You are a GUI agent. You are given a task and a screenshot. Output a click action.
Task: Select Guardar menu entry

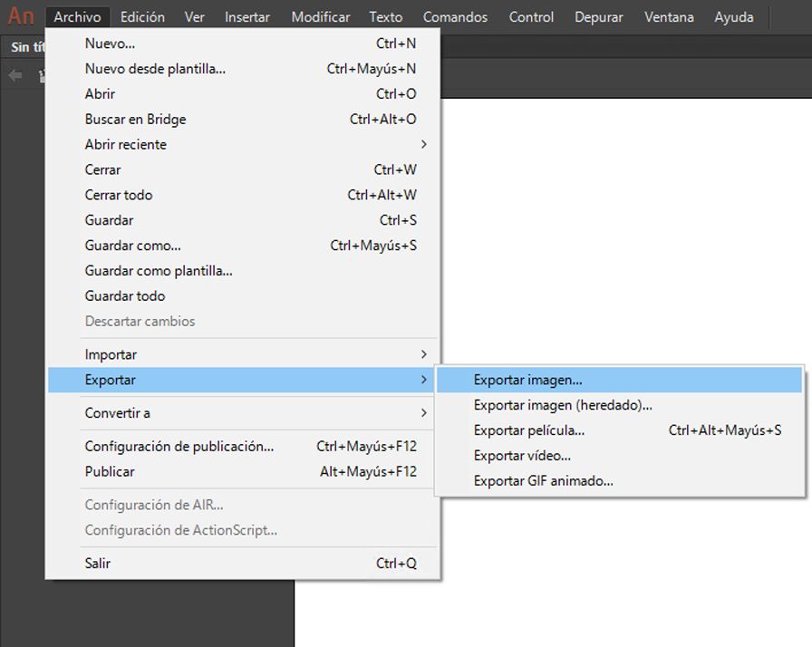click(x=242, y=220)
